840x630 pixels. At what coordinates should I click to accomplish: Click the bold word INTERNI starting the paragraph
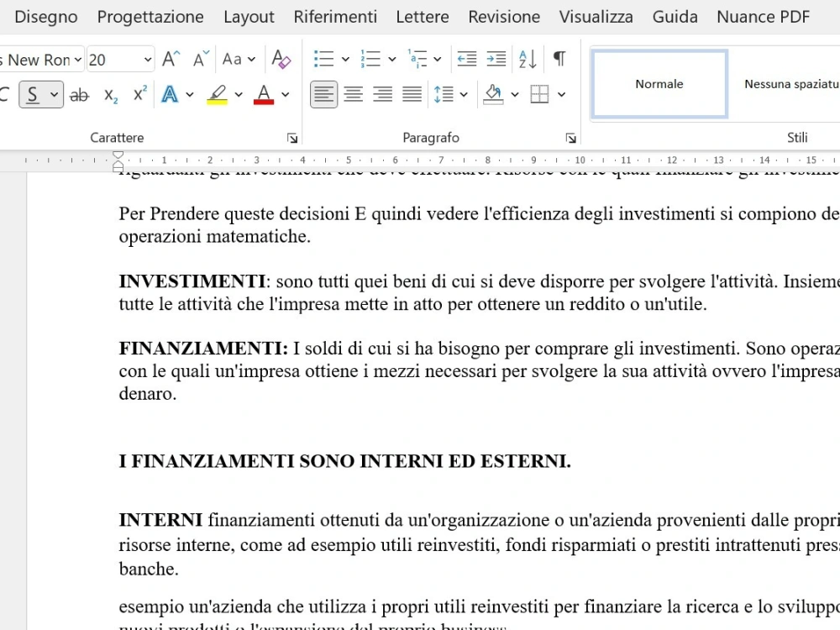160,520
